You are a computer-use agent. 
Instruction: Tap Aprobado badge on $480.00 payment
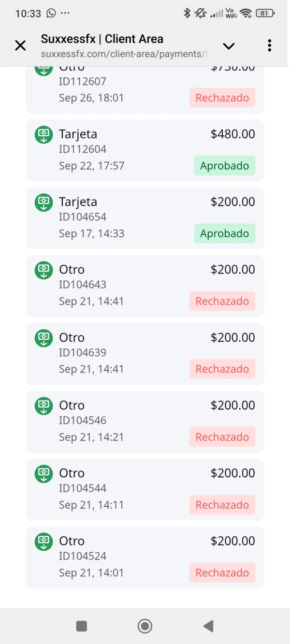tap(224, 166)
